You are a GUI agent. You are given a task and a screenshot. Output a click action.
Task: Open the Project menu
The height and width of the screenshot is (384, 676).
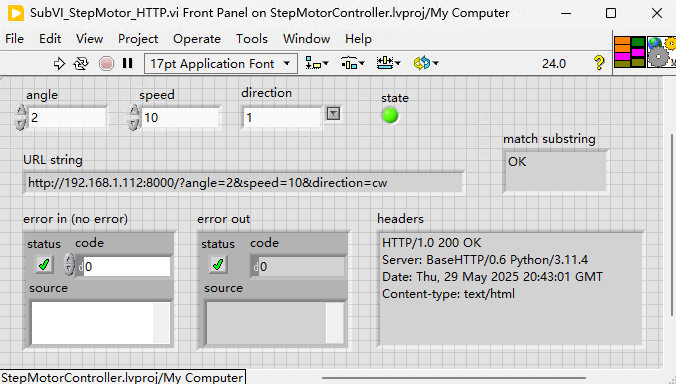(x=138, y=39)
